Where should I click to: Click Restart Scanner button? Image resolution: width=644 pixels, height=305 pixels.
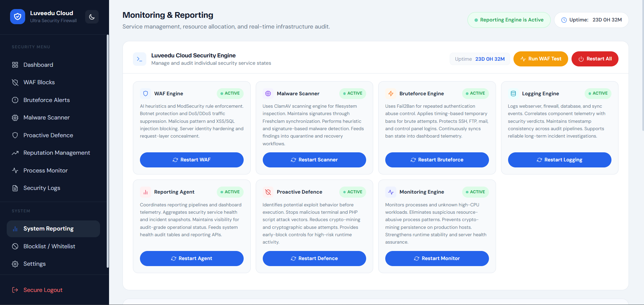coord(314,160)
